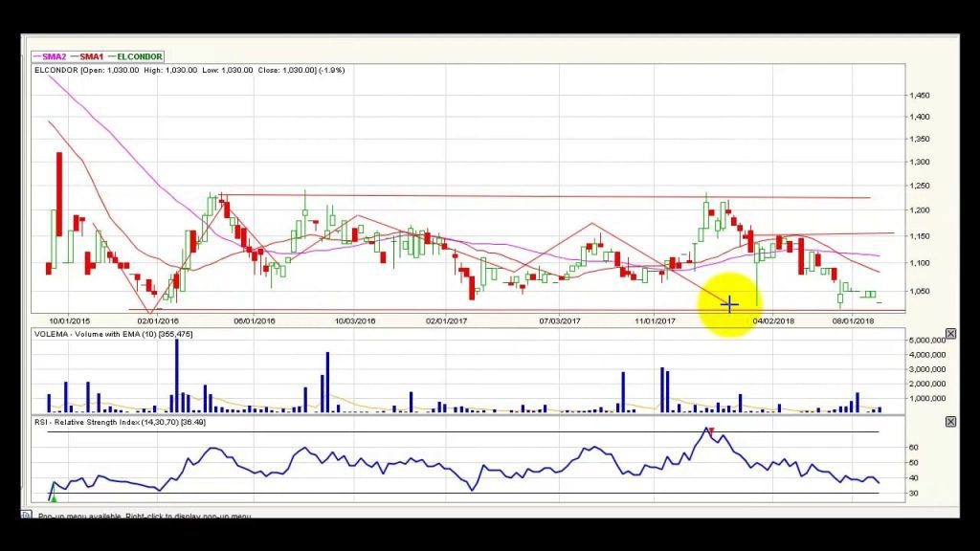The height and width of the screenshot is (551, 980).
Task: Click the RSI 60 level label
Action: [914, 448]
